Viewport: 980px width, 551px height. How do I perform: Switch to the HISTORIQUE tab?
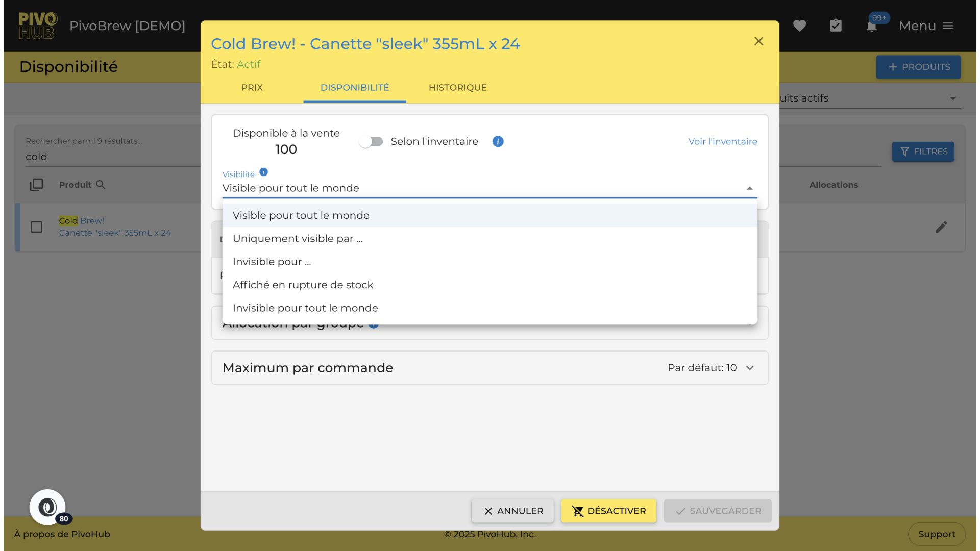tap(457, 88)
